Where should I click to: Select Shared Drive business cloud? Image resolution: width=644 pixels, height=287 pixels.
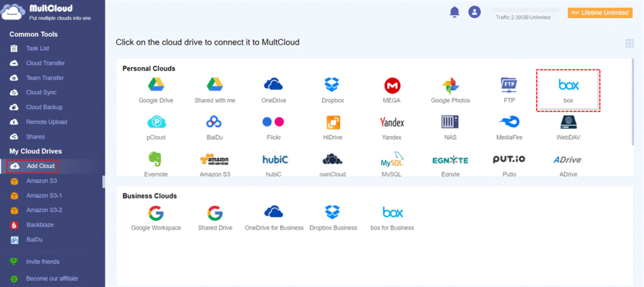pyautogui.click(x=215, y=218)
